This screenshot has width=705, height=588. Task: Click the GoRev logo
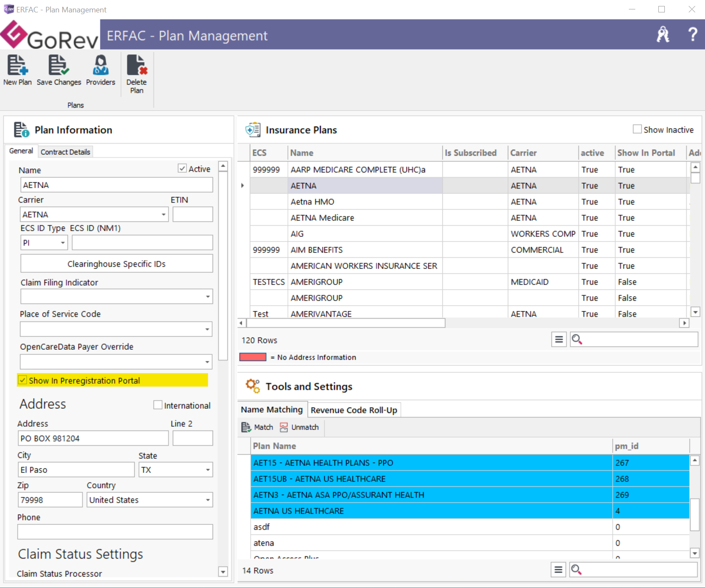(x=50, y=35)
